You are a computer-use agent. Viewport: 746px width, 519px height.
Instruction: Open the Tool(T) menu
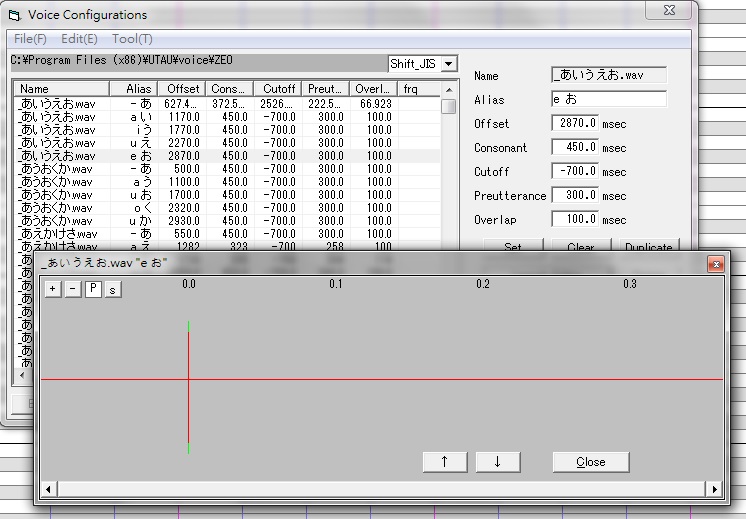click(x=132, y=39)
